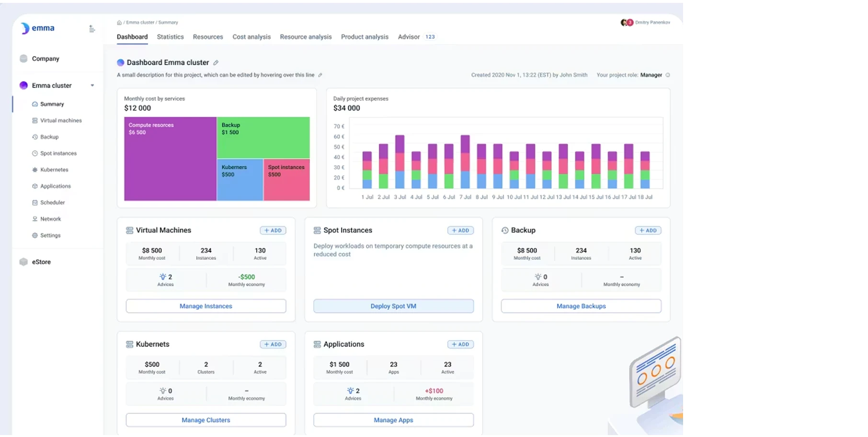Open Virtual machines in the sidebar

click(x=61, y=121)
